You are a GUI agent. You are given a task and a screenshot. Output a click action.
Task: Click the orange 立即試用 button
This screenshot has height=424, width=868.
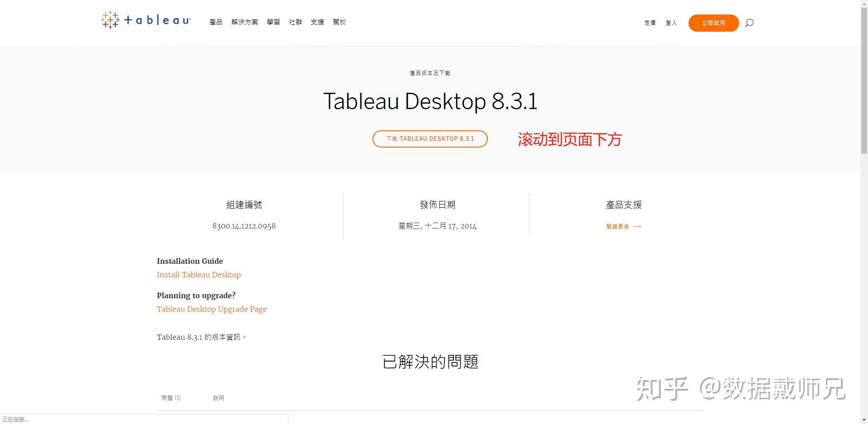point(713,23)
